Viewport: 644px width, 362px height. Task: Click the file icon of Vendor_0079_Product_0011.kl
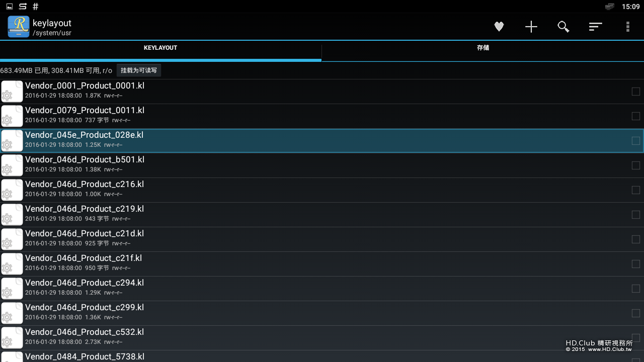(12, 116)
